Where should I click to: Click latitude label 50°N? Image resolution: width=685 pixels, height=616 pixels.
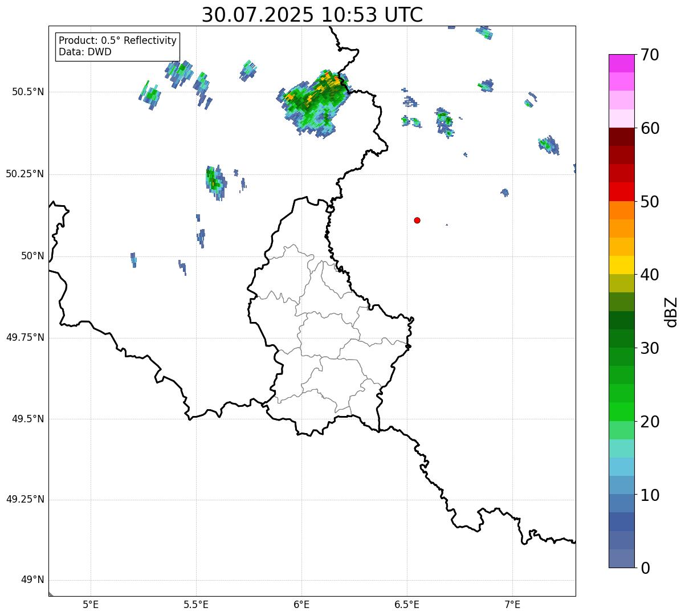click(x=32, y=256)
